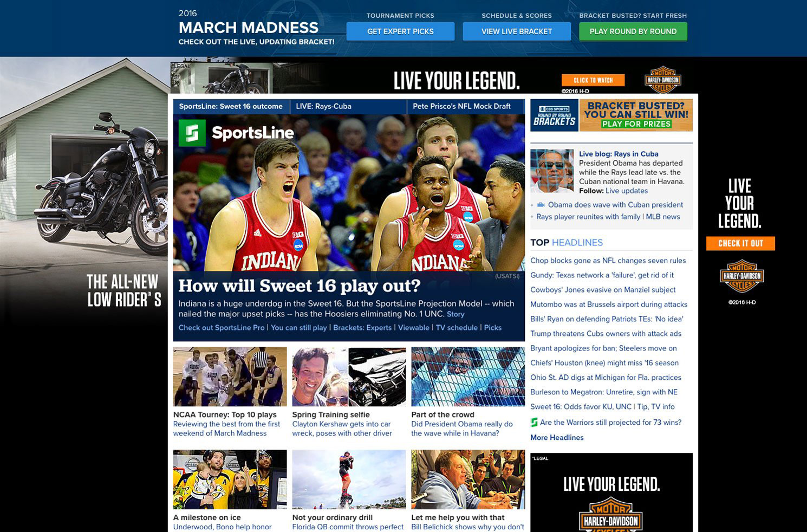The height and width of the screenshot is (532, 807).
Task: Click the View Live Bracket button
Action: pyautogui.click(x=517, y=31)
